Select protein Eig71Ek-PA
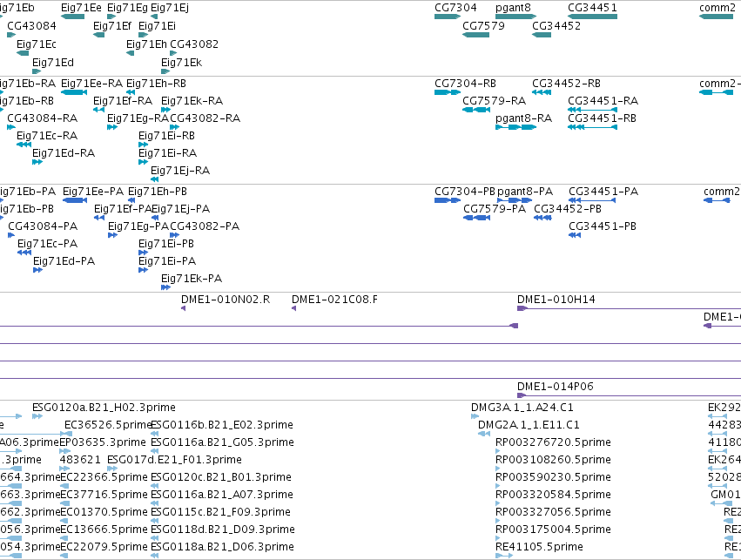 point(192,279)
